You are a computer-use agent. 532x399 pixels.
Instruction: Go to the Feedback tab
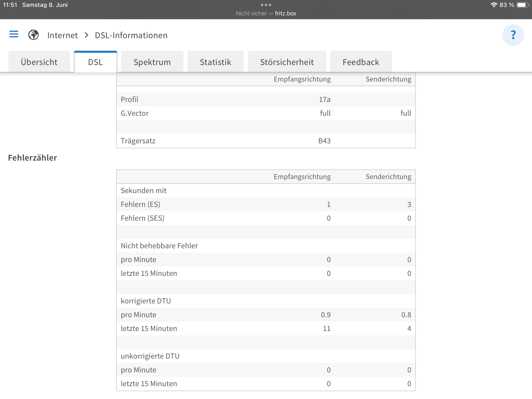[x=361, y=62]
